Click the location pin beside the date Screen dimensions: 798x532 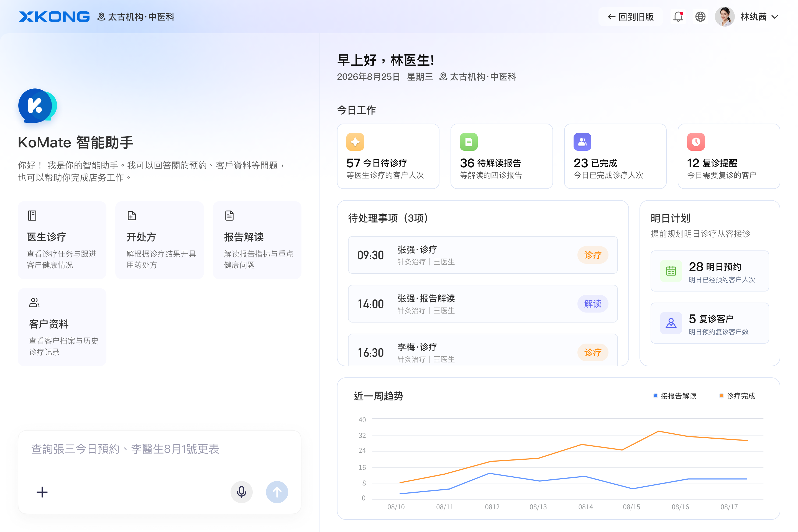click(x=443, y=77)
